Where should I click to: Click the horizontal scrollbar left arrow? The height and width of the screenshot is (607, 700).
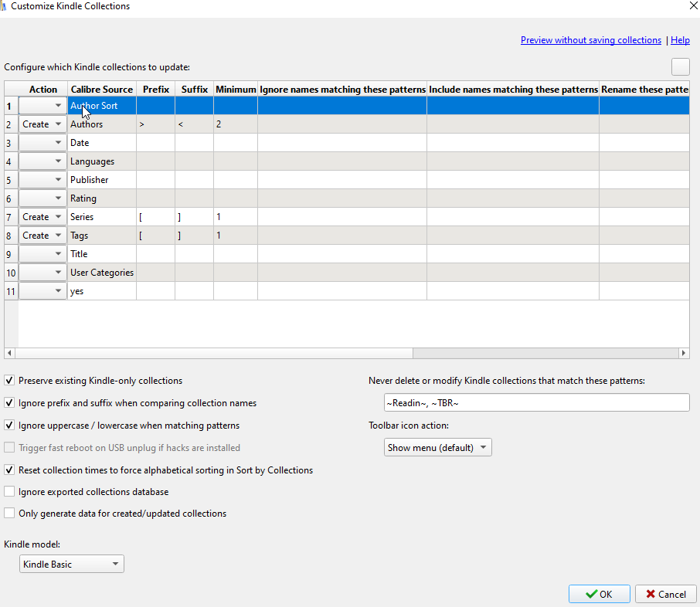9,353
